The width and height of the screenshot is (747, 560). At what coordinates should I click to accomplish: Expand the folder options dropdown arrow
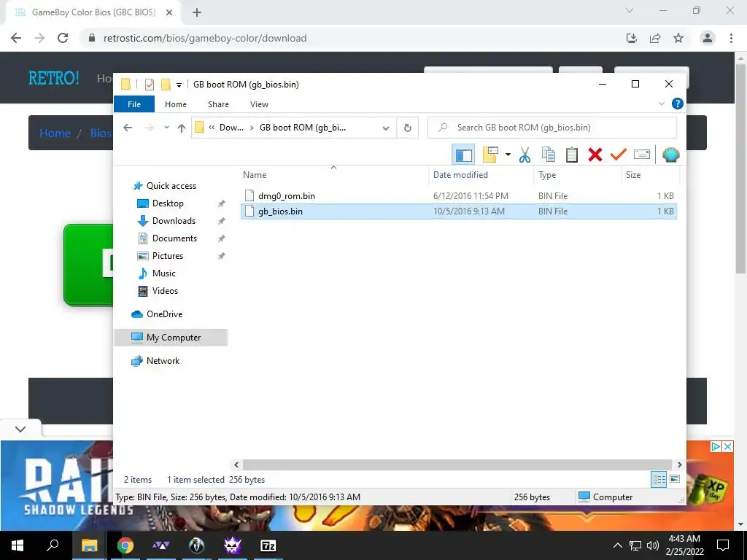(x=508, y=155)
